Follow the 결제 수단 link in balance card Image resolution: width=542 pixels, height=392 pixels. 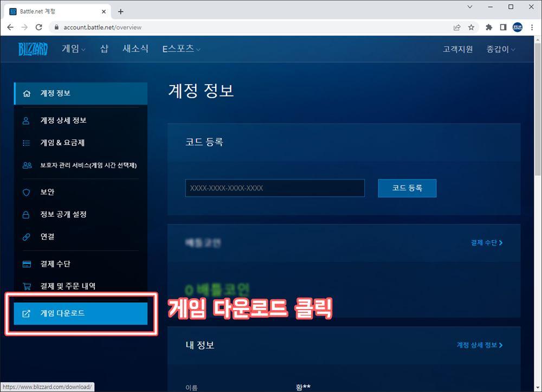[x=487, y=243]
